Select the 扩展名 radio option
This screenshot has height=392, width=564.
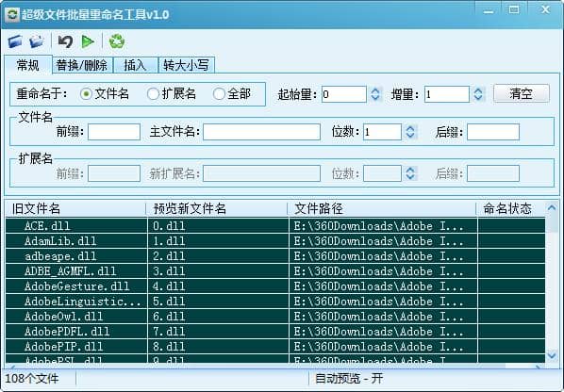click(153, 94)
